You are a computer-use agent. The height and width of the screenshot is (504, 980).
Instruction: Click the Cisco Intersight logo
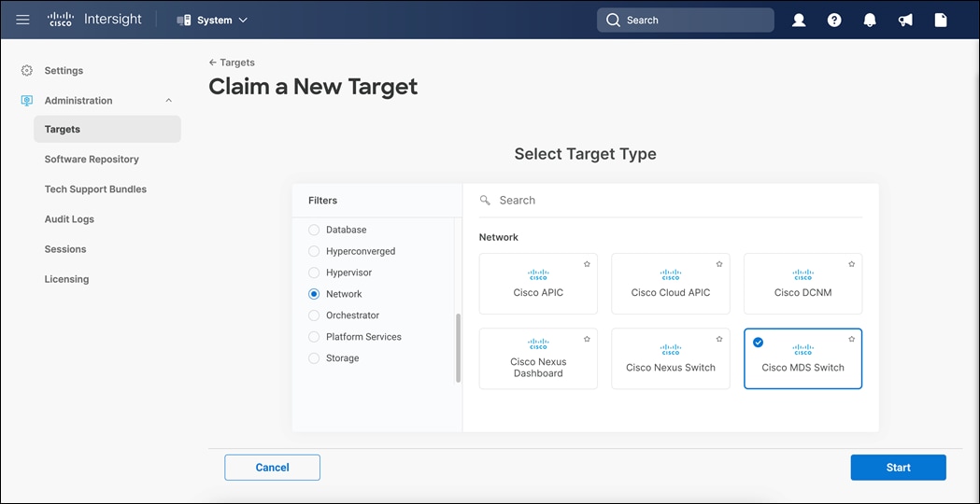[x=94, y=20]
